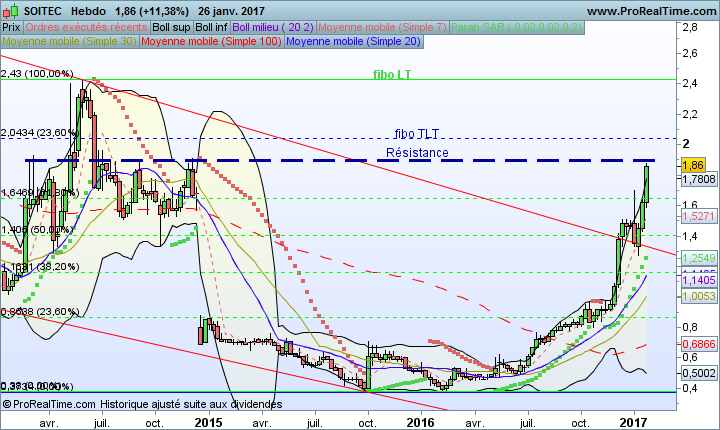The width and height of the screenshot is (720, 430).
Task: Click the ProRealTime.com copyright text
Action: click(49, 404)
